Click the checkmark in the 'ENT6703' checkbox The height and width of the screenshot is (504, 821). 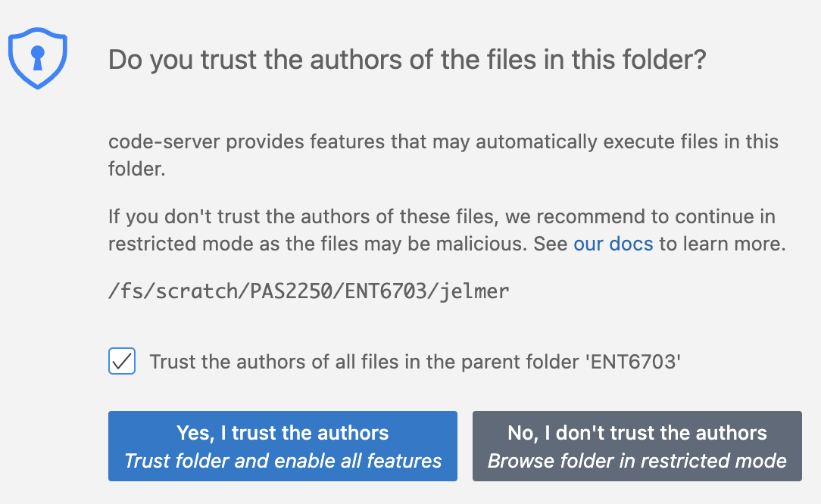coord(122,361)
